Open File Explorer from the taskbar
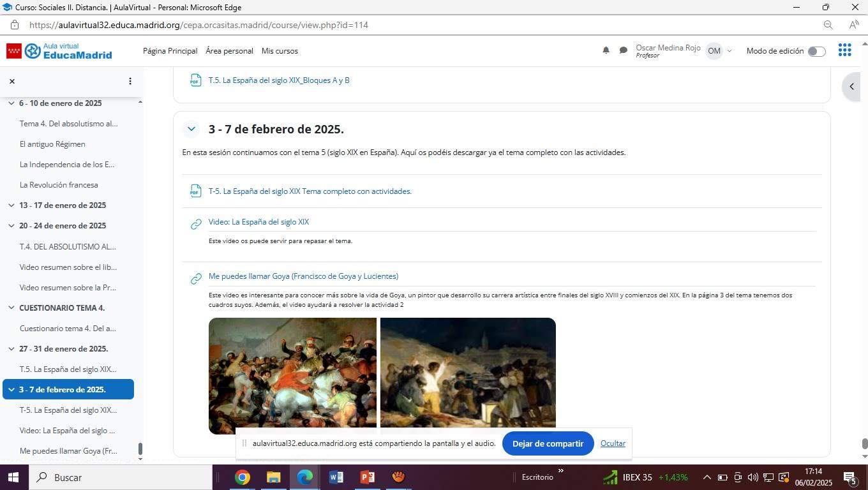 pos(273,477)
